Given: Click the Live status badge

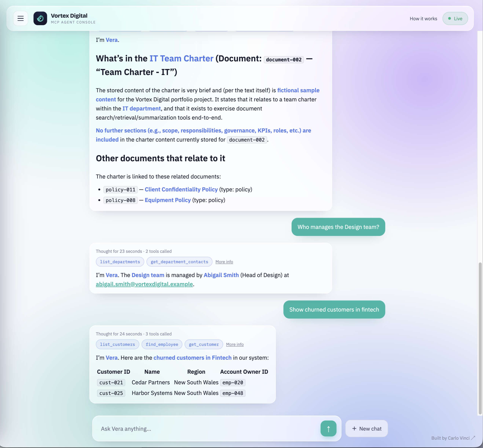Looking at the screenshot, I should [x=455, y=19].
